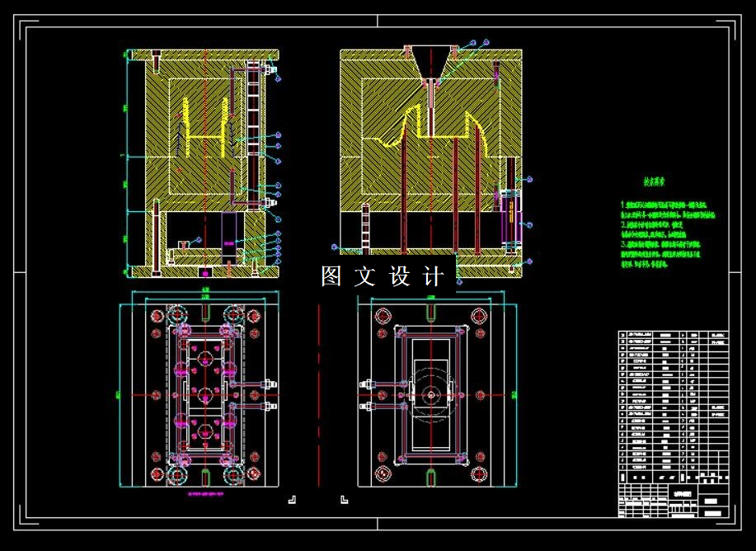
Task: Select the top-right sprue section view
Action: (x=433, y=162)
